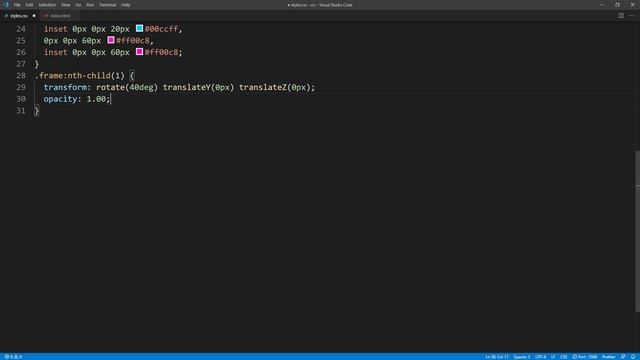Open the Run menu
640x360 pixels.
(90, 5)
